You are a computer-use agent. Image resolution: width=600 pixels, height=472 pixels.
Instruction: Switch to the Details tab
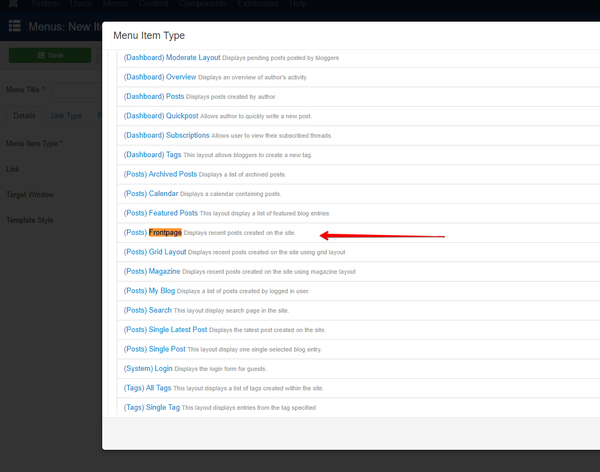[x=24, y=116]
